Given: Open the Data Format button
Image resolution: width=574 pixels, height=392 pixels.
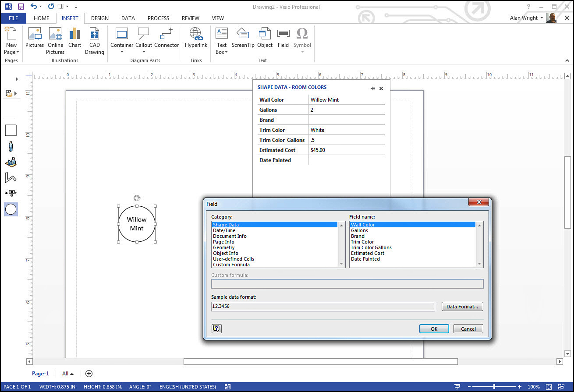Looking at the screenshot, I should pyautogui.click(x=462, y=307).
